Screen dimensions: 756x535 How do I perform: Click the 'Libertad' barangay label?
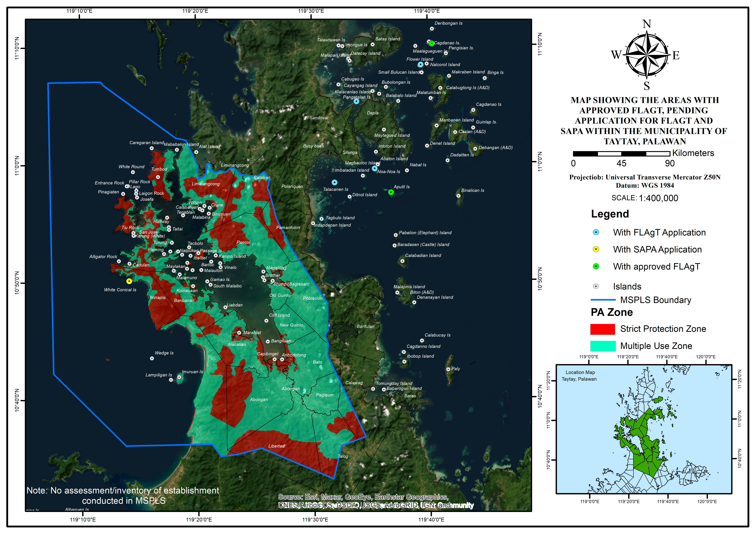pyautogui.click(x=276, y=446)
